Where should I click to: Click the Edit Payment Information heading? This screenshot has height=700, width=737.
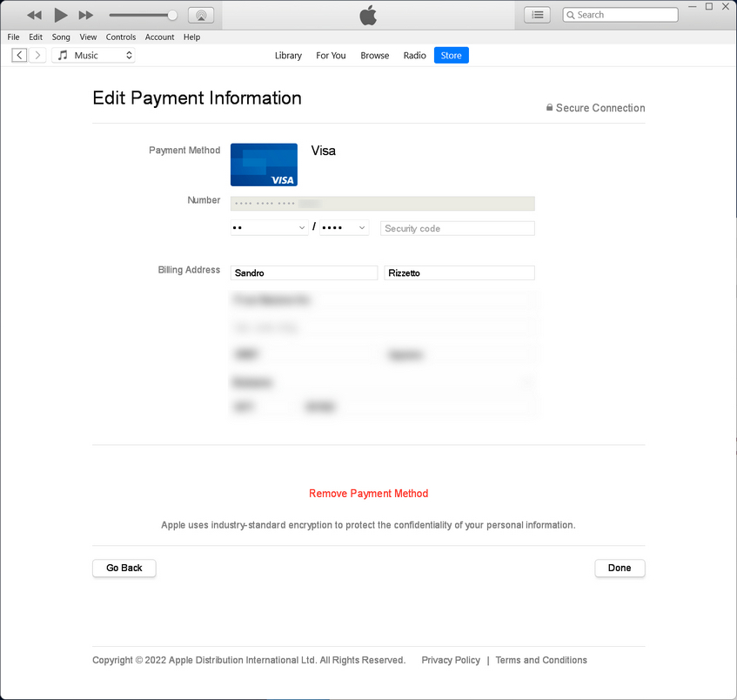197,98
